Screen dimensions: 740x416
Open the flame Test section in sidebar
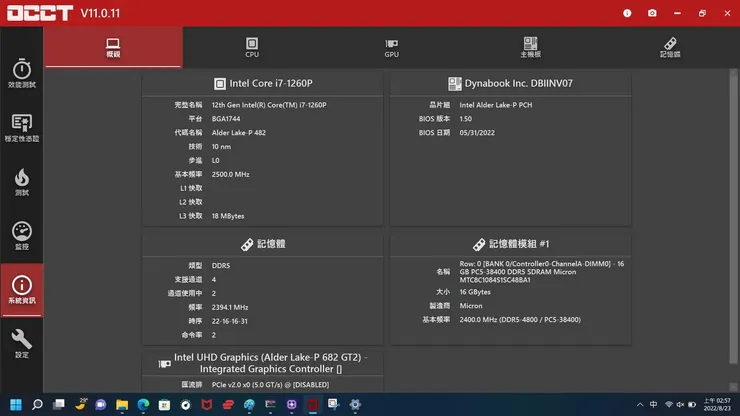[22, 182]
